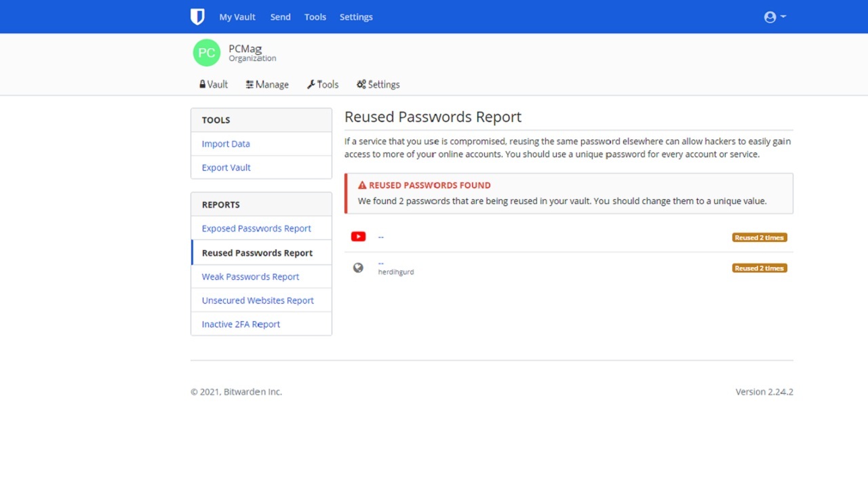Image resolution: width=868 pixels, height=488 pixels.
Task: Click the Settings gears icon for PCMag
Action: pos(360,84)
